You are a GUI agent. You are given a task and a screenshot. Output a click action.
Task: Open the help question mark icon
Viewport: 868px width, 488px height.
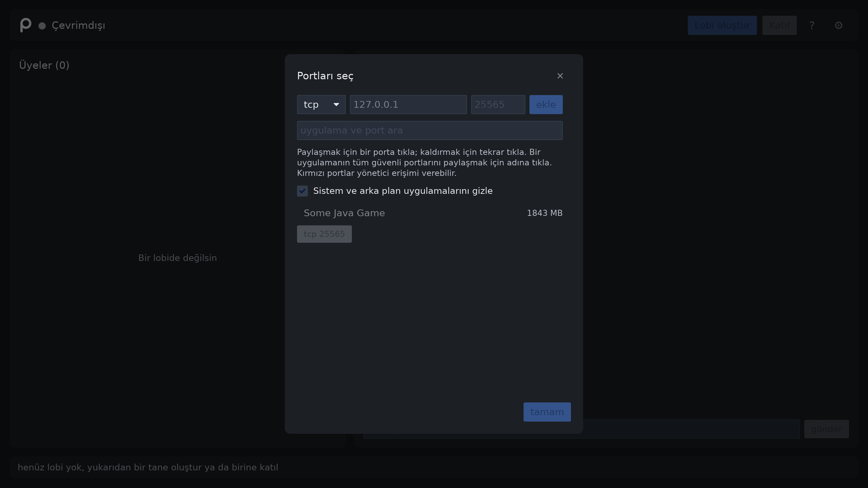pos(812,25)
